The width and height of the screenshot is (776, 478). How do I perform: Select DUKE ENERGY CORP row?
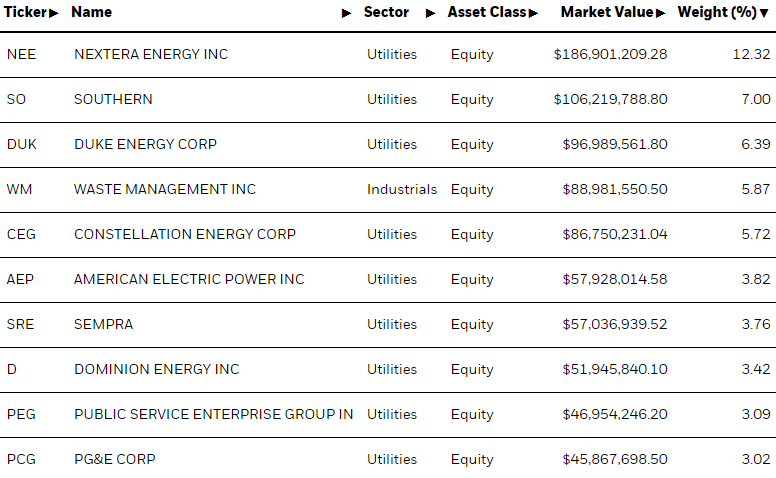(388, 144)
